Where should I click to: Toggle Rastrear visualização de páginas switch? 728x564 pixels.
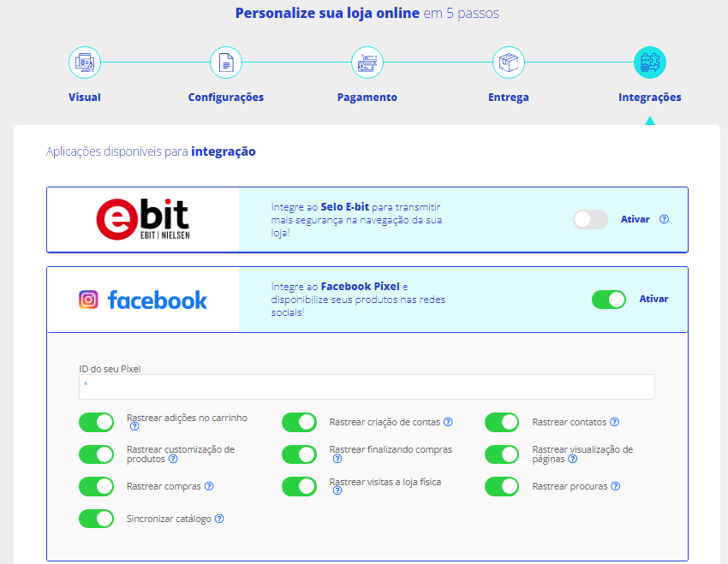click(x=502, y=454)
